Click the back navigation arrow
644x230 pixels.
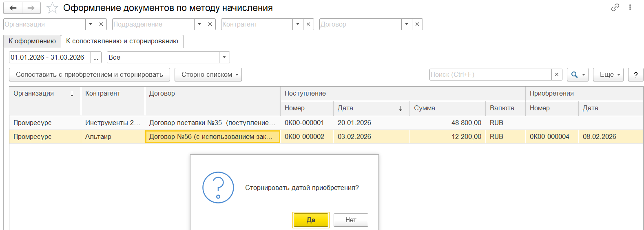[13, 8]
